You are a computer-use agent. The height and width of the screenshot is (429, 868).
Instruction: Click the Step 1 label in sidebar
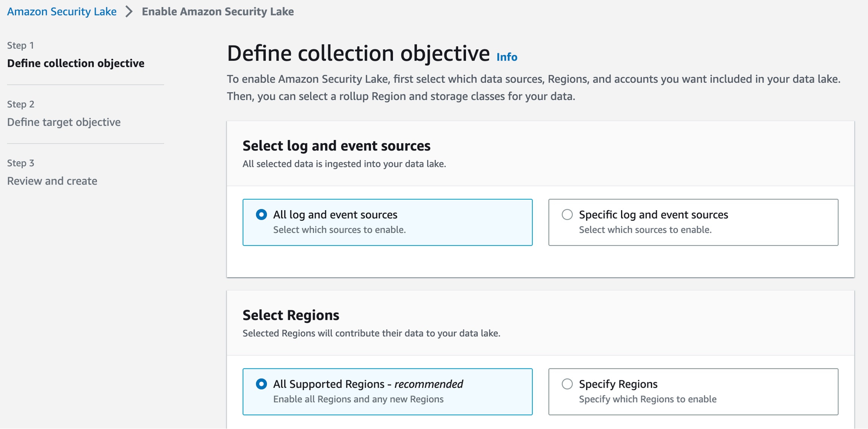coord(21,46)
